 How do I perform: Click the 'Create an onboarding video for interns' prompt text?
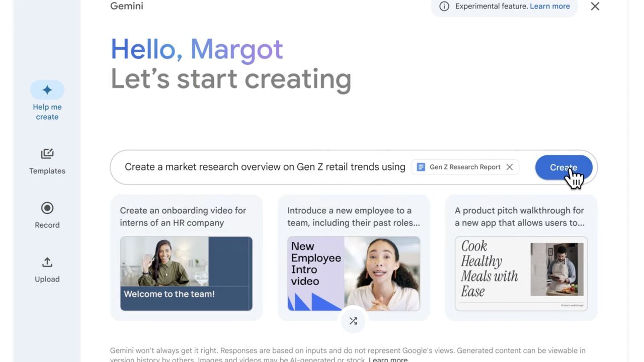183,217
